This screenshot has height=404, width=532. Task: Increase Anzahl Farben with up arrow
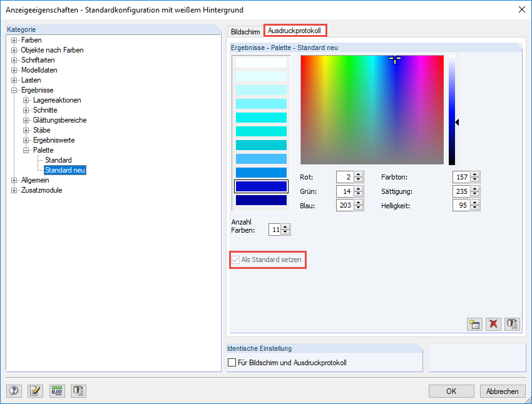pyautogui.click(x=285, y=227)
